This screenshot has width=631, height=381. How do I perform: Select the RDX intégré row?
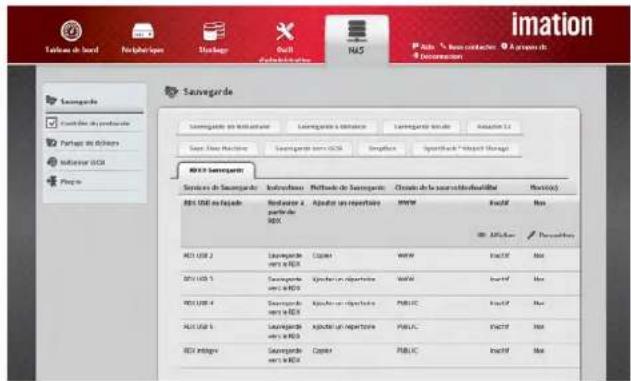[379, 355]
